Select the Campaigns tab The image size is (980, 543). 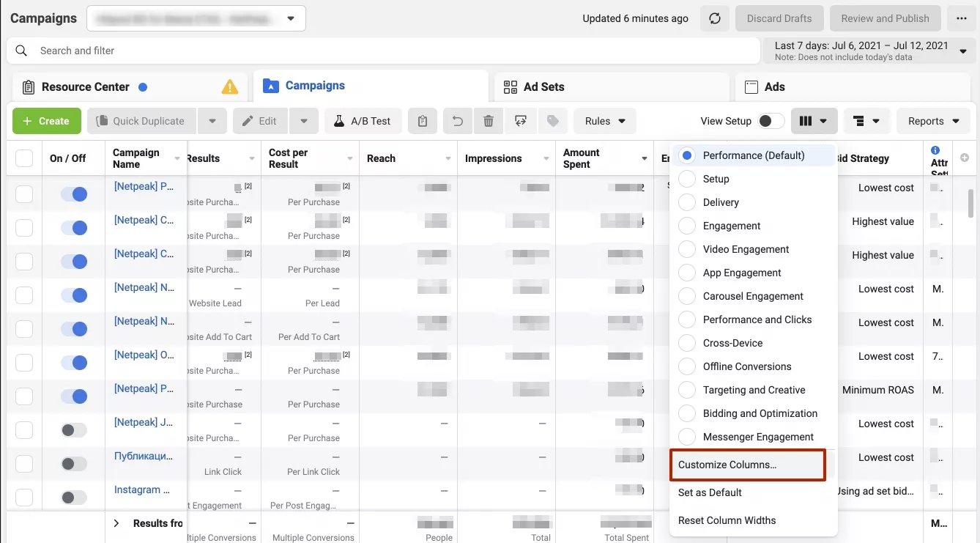coord(371,86)
